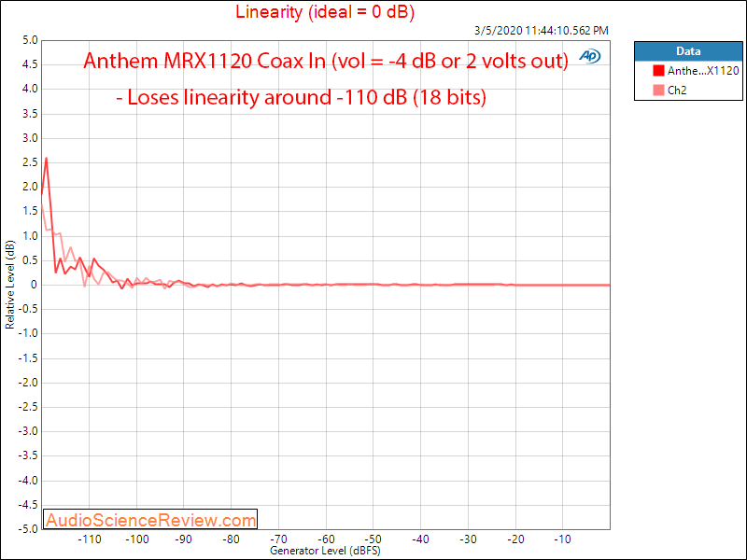Viewport: 747px width, 560px height.
Task: Click the Generator Level (dBFS) axis title
Action: pos(325,551)
